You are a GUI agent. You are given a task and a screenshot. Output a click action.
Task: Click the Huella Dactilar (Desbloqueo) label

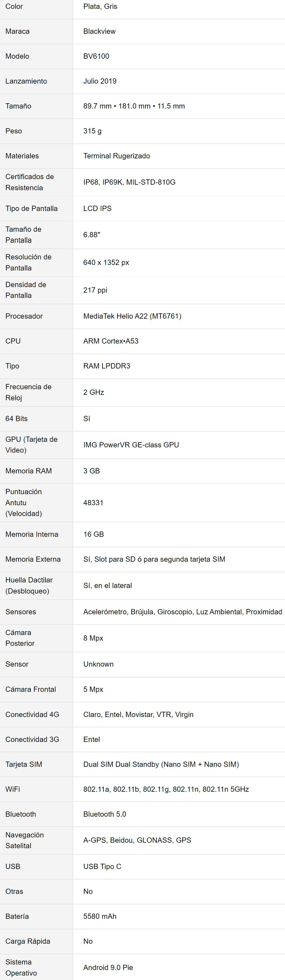pos(29,586)
